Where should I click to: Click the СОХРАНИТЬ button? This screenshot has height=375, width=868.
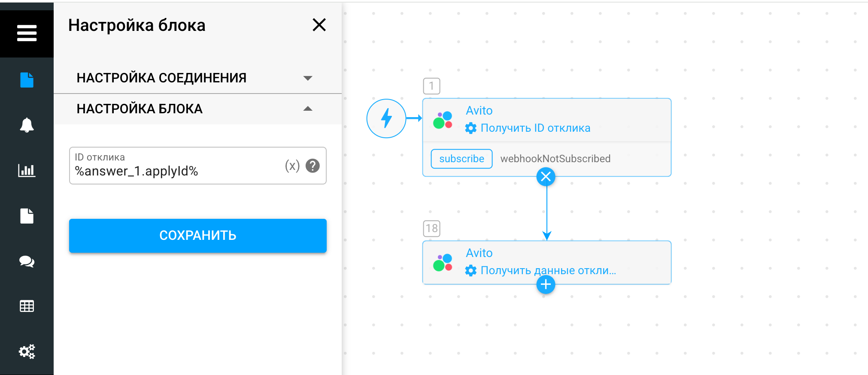pos(197,236)
